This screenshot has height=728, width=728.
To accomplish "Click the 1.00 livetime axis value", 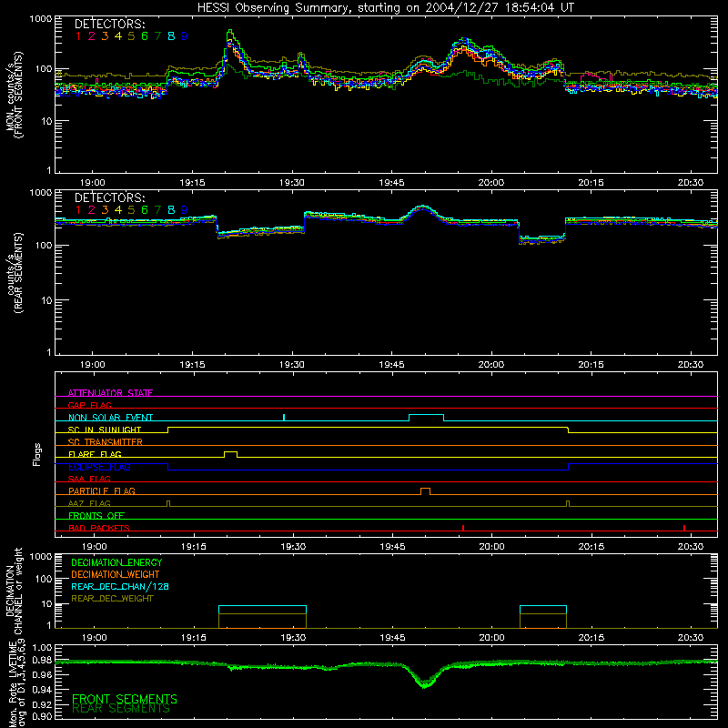I will [x=42, y=648].
